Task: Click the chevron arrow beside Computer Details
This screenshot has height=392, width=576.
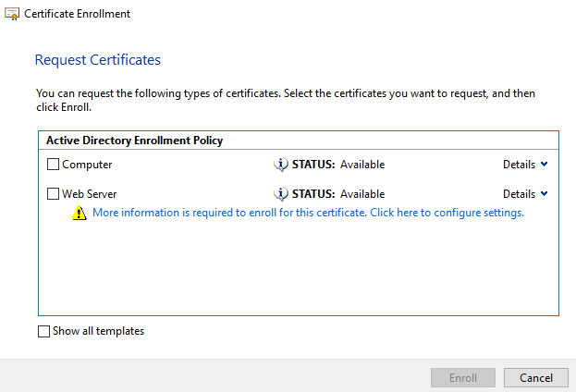Action: (x=544, y=165)
